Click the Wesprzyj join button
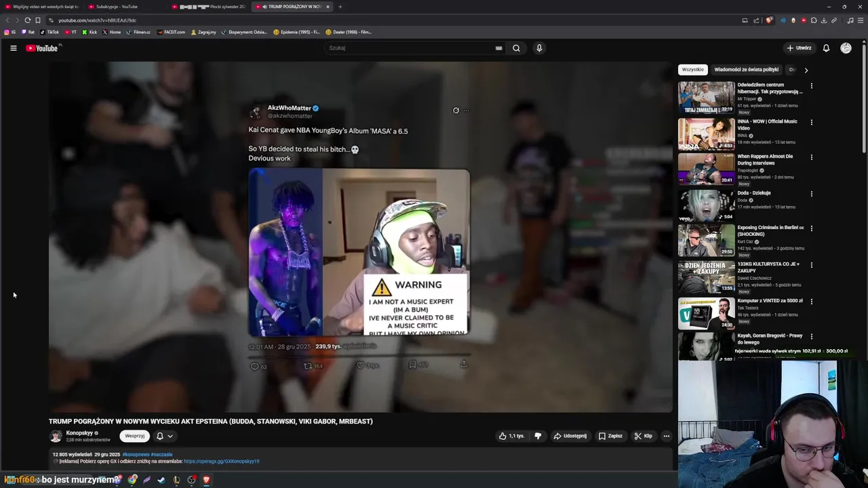 coord(134,436)
